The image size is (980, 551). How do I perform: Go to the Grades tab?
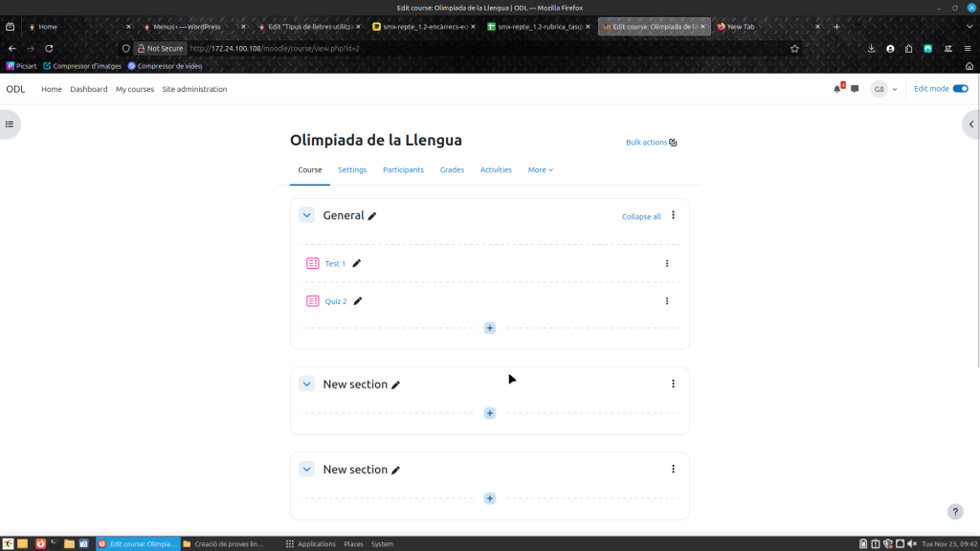point(452,170)
